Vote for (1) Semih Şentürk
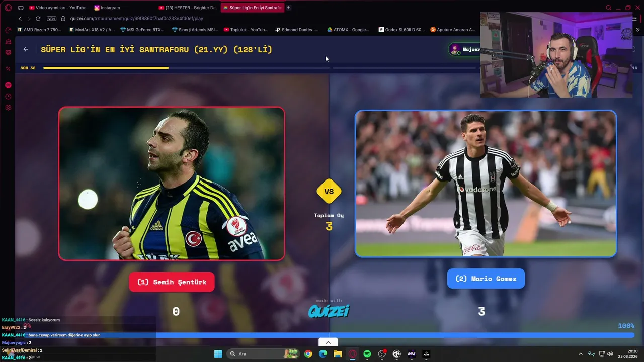Viewport: 644px width, 362px height. point(172,282)
